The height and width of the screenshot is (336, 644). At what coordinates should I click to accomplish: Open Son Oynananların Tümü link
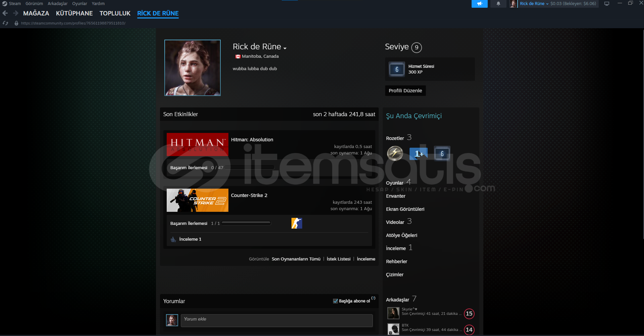[x=296, y=259]
